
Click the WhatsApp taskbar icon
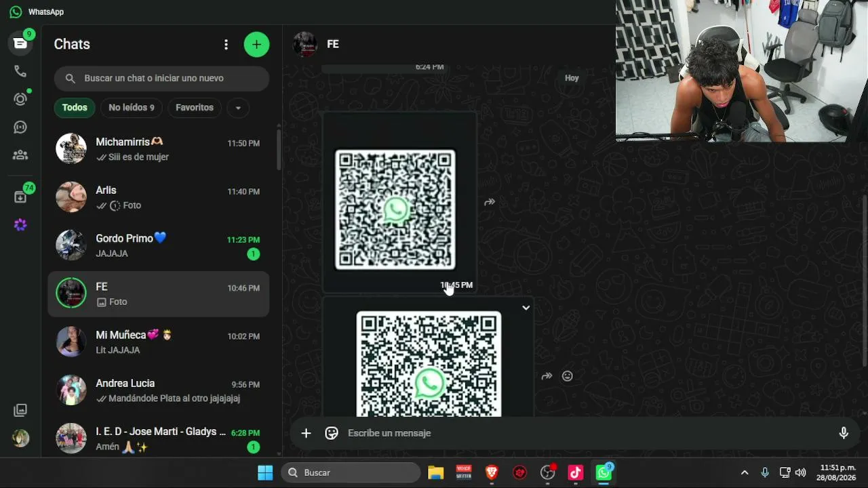[604, 472]
